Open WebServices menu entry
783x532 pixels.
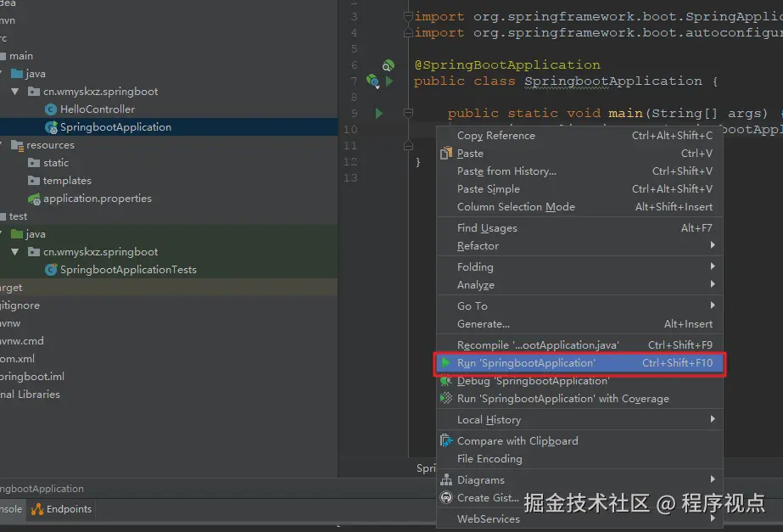click(579, 519)
